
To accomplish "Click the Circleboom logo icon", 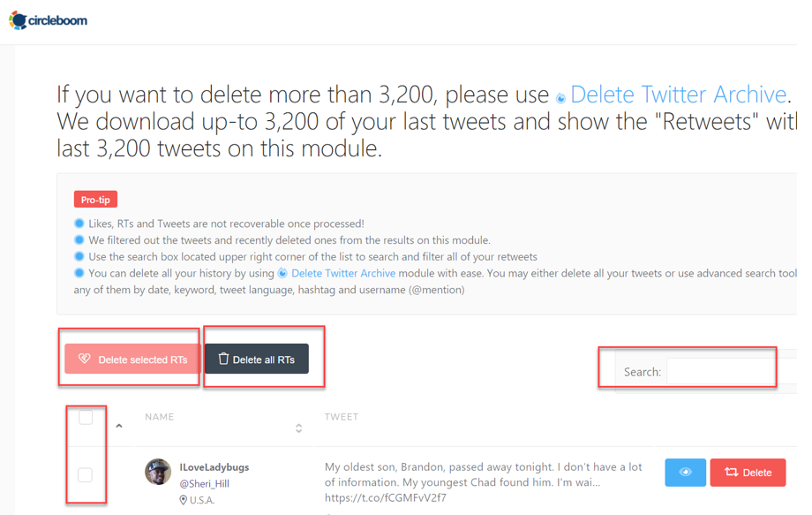I will [18, 20].
